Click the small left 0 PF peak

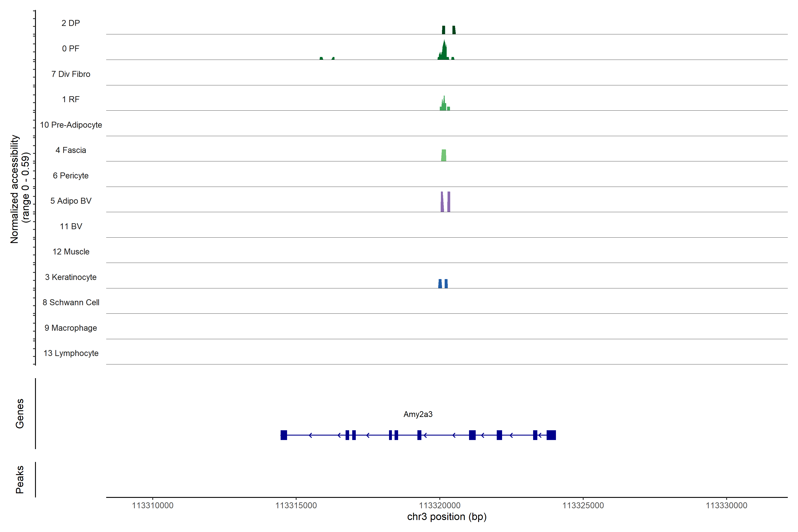click(321, 58)
